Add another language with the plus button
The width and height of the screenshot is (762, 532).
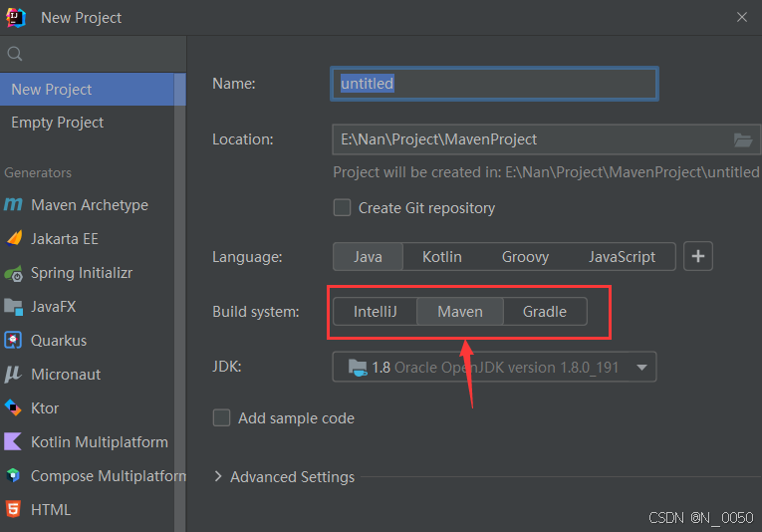[698, 256]
